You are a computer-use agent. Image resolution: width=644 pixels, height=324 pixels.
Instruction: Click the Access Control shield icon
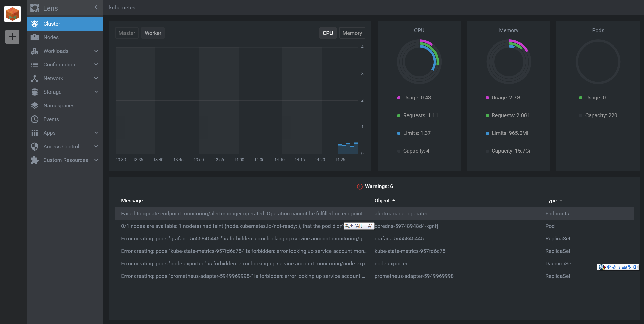point(35,147)
